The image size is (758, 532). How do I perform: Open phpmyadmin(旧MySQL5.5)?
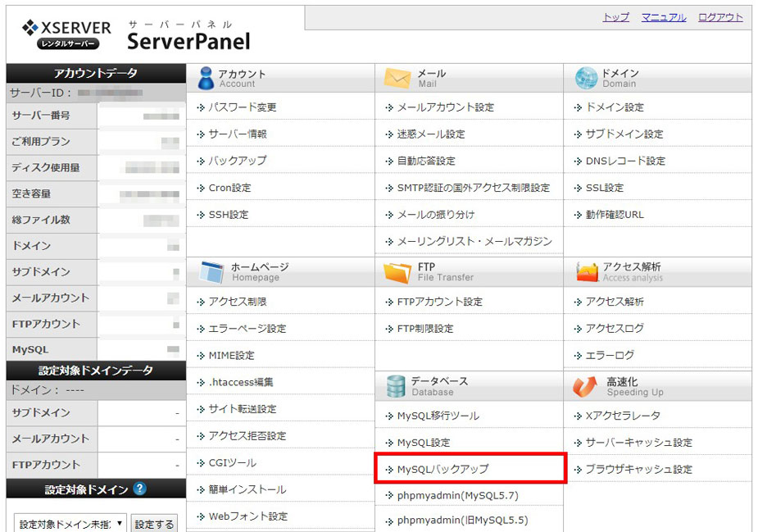pyautogui.click(x=463, y=521)
